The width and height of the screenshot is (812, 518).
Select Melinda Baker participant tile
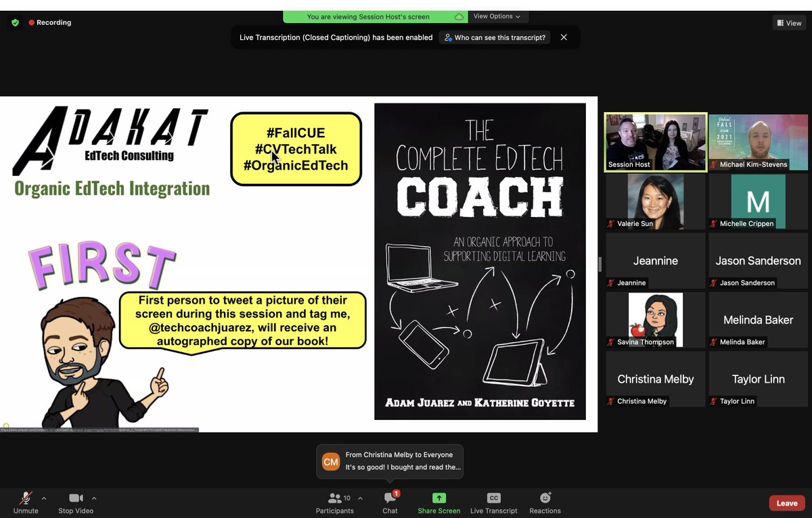(758, 320)
